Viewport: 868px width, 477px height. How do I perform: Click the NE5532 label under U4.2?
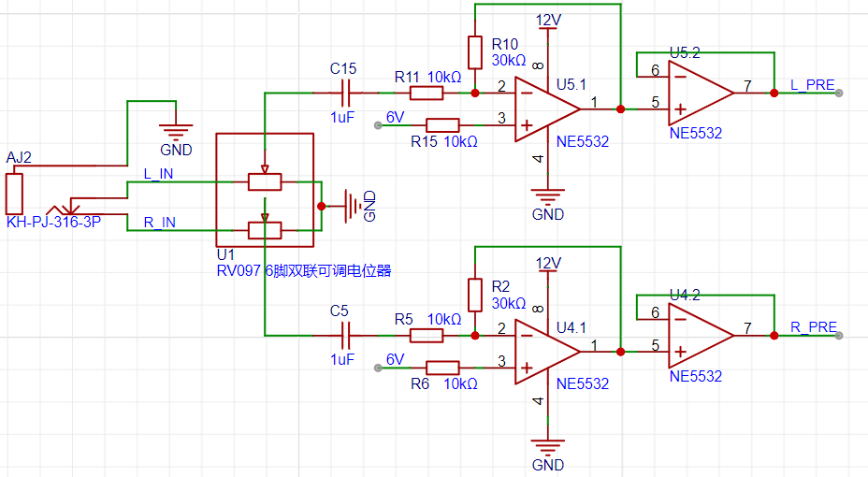tap(696, 376)
